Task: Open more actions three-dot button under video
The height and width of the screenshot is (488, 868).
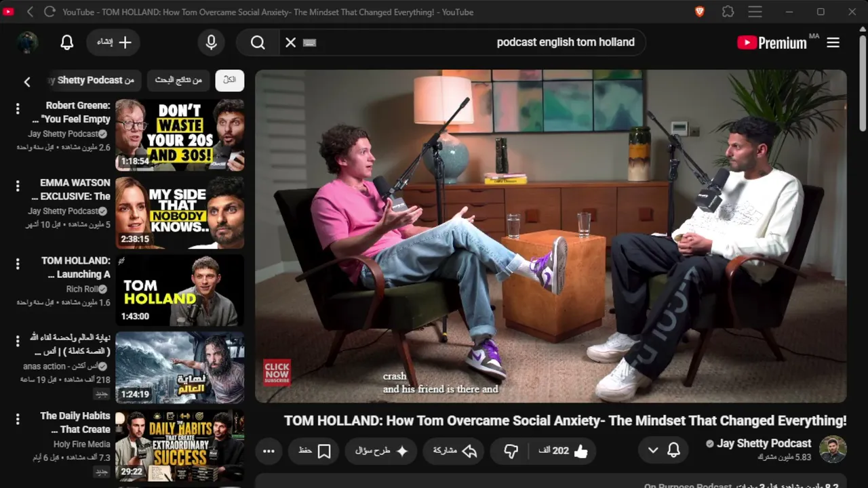Action: [269, 451]
